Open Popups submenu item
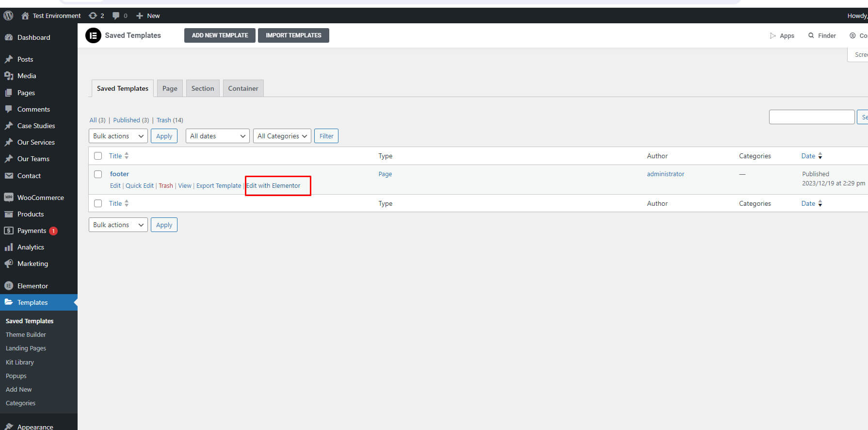 pos(16,376)
